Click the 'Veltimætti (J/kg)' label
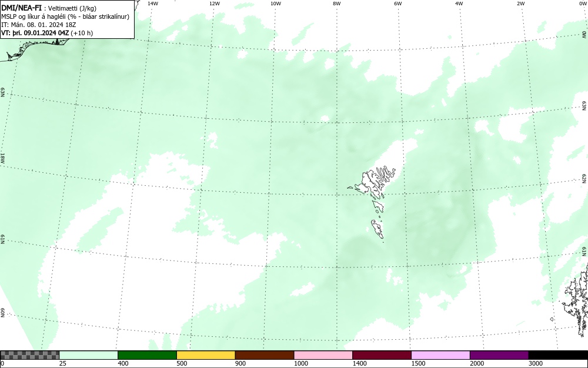Screen dimensions: 588x368 pyautogui.click(x=72, y=8)
